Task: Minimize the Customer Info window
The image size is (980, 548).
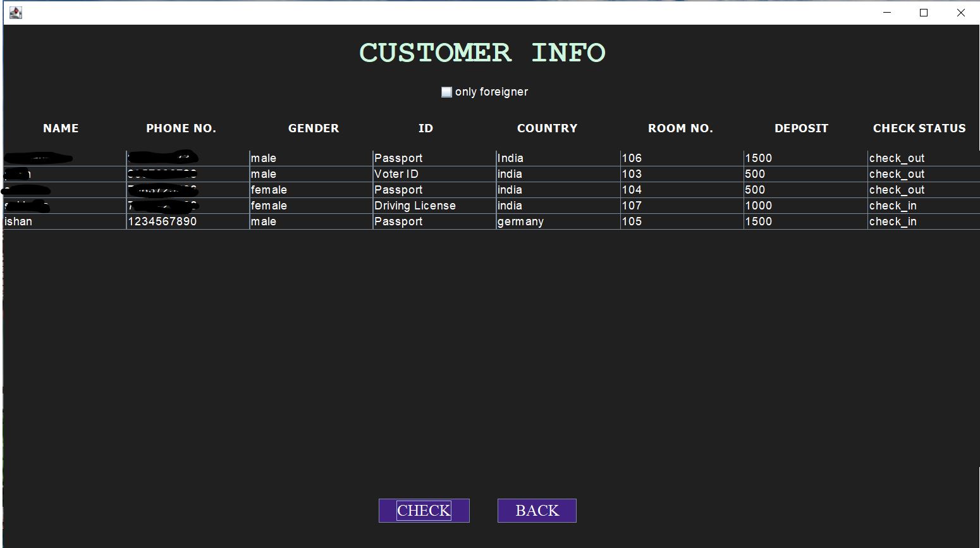Action: (x=887, y=13)
